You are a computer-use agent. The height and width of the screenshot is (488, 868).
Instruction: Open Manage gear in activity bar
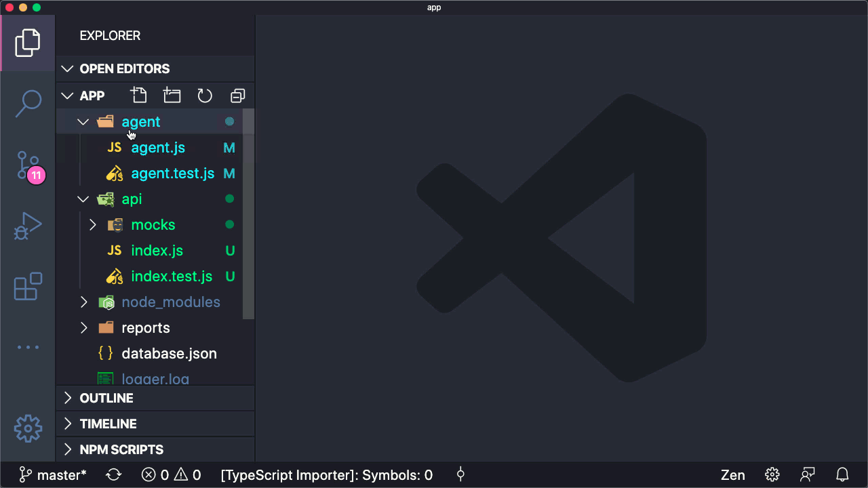click(28, 428)
